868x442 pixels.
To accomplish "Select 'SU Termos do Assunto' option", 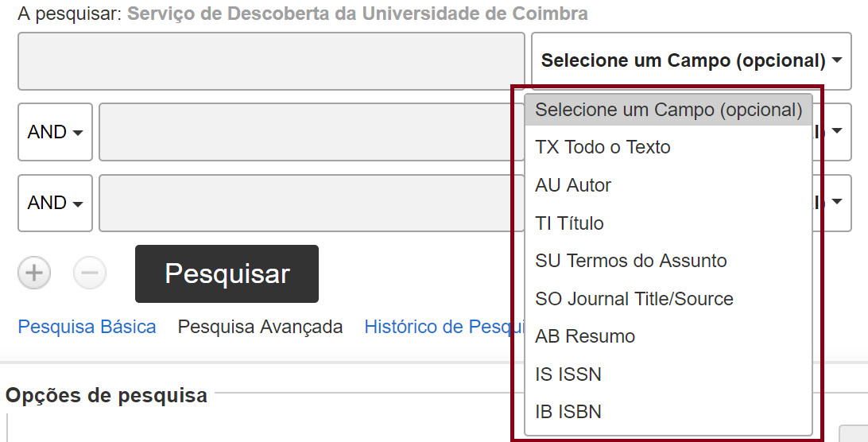I will click(x=631, y=261).
